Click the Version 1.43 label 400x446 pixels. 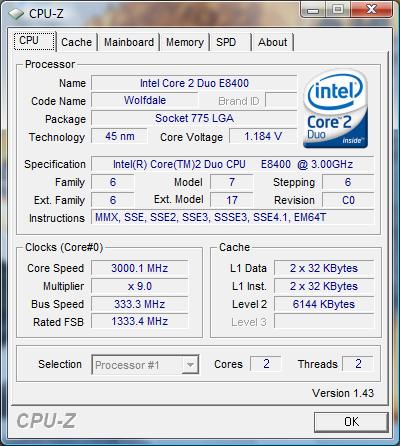pyautogui.click(x=343, y=393)
